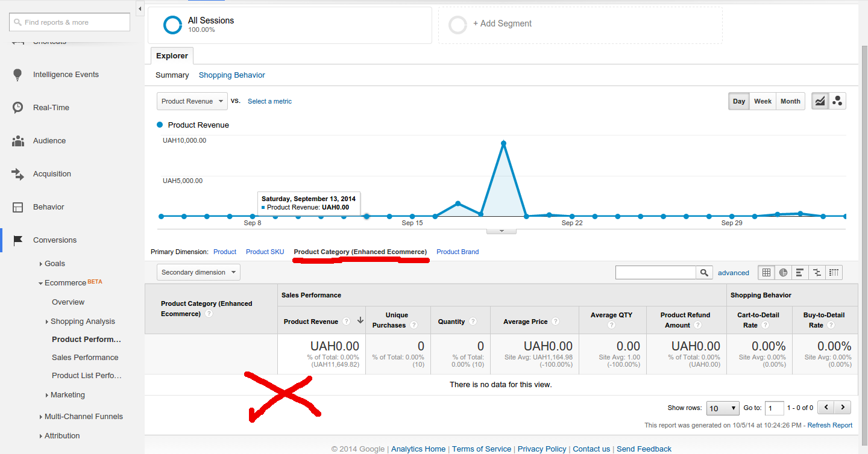Click the Refresh Report link

click(x=829, y=425)
